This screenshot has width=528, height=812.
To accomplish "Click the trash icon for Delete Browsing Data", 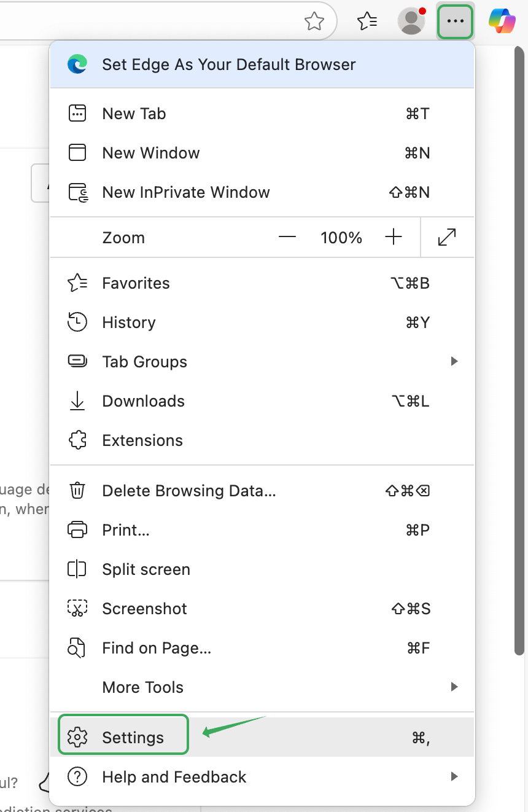I will coord(77,491).
